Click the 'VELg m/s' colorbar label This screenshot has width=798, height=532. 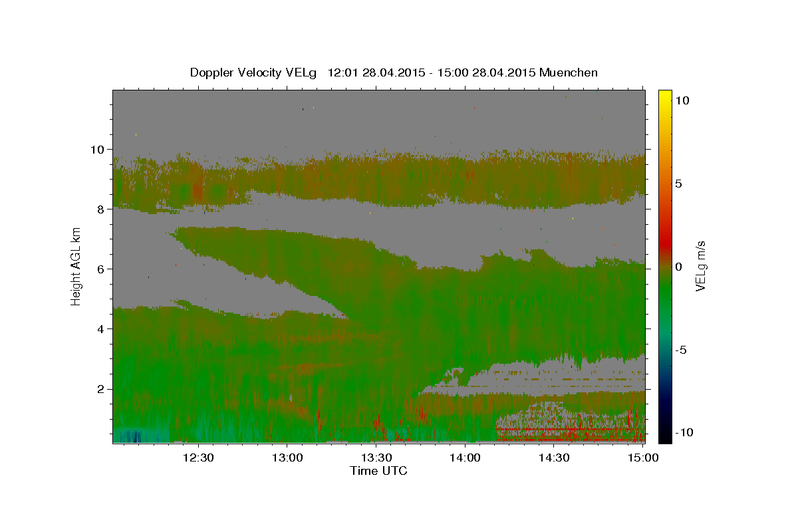(701, 267)
